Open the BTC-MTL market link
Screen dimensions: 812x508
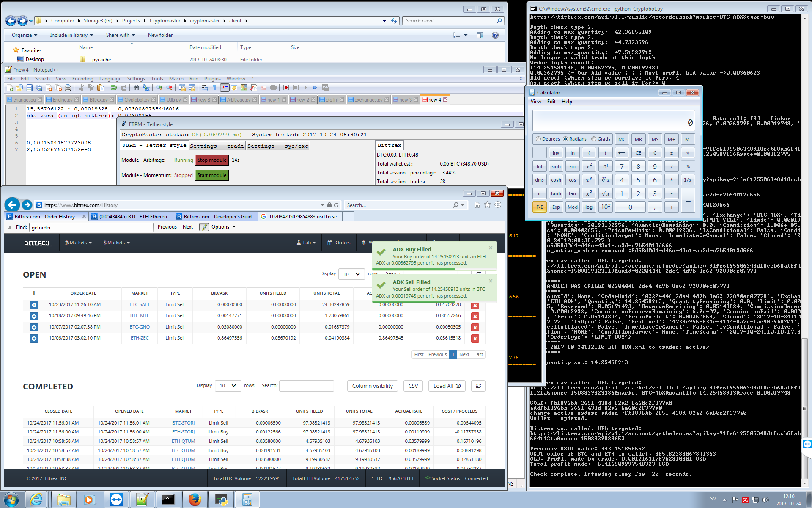pos(140,316)
